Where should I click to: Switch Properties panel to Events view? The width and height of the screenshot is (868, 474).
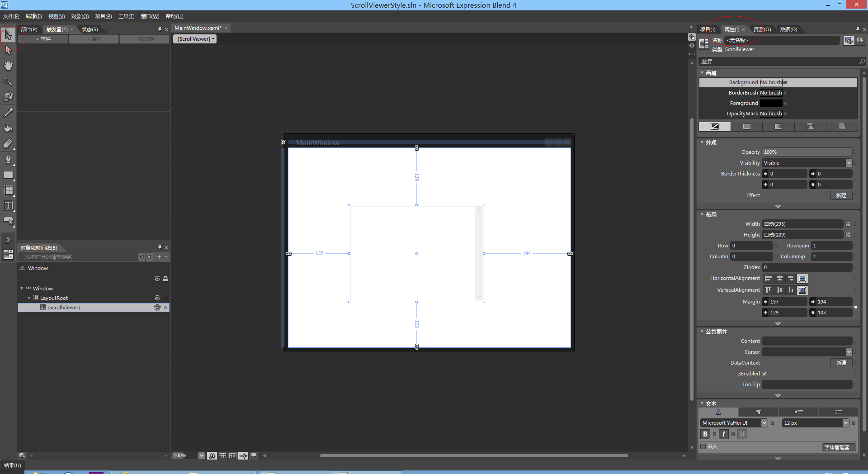860,40
